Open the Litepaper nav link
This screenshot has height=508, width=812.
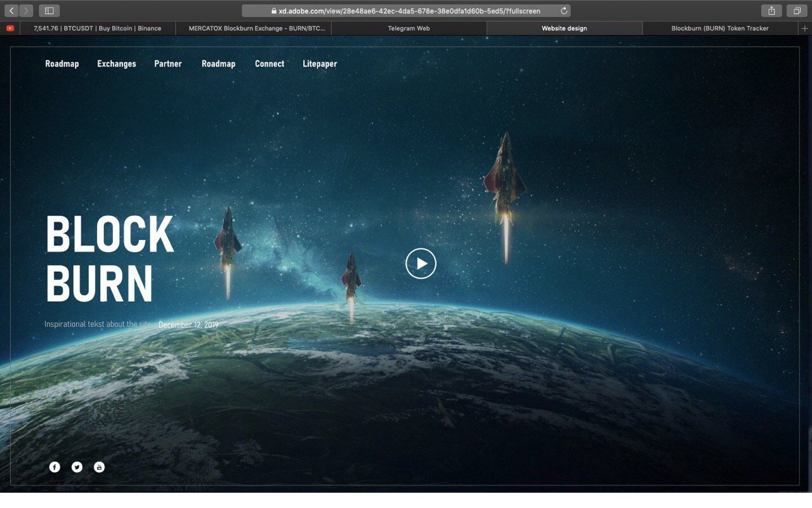[x=320, y=63]
